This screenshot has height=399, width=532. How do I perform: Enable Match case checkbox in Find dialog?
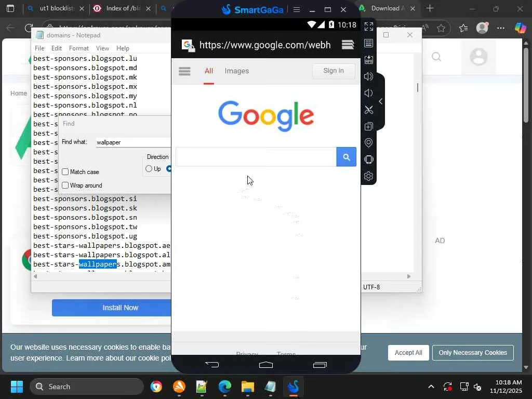point(65,171)
